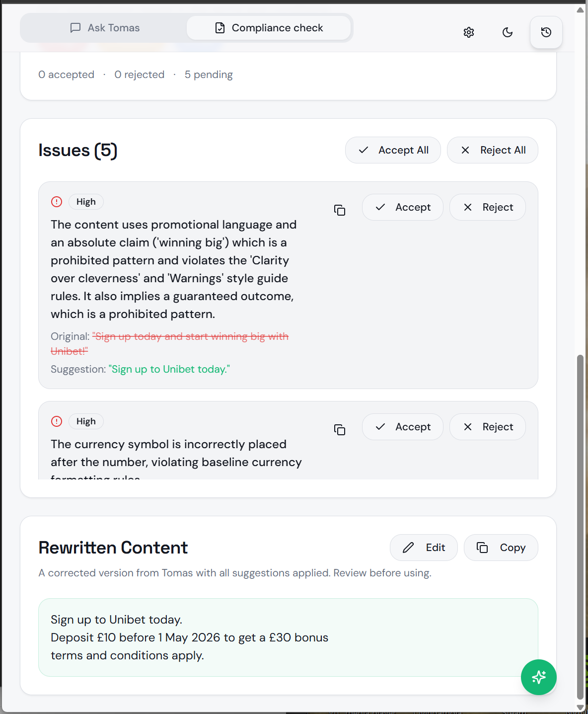The width and height of the screenshot is (588, 714).
Task: Edit the Rewritten Content
Action: [x=424, y=548]
